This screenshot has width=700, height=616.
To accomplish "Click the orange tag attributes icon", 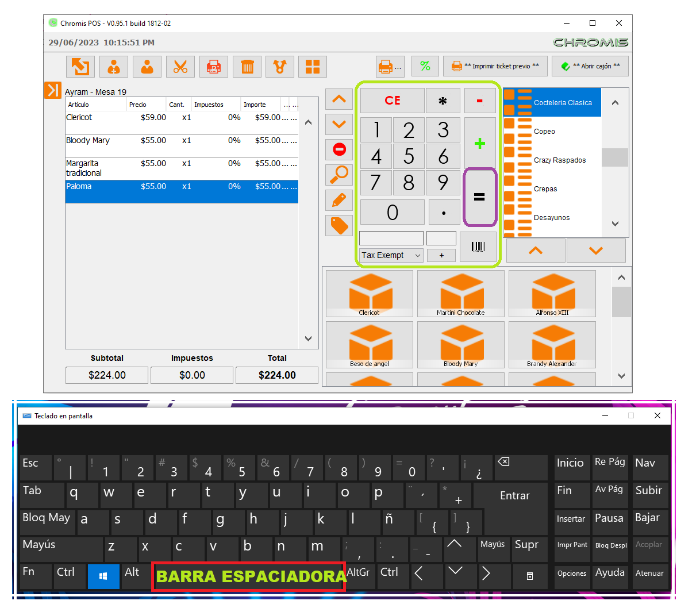I will point(339,225).
